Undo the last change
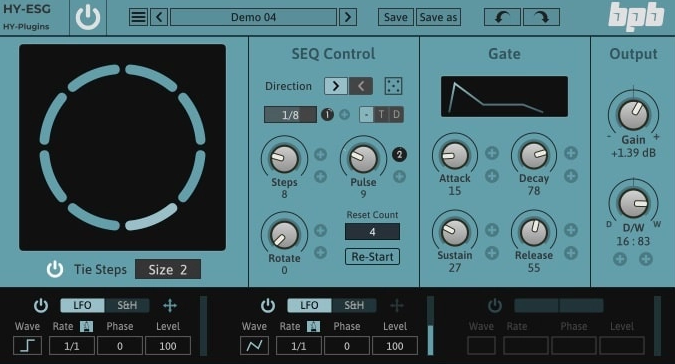The image size is (675, 364). pos(502,17)
